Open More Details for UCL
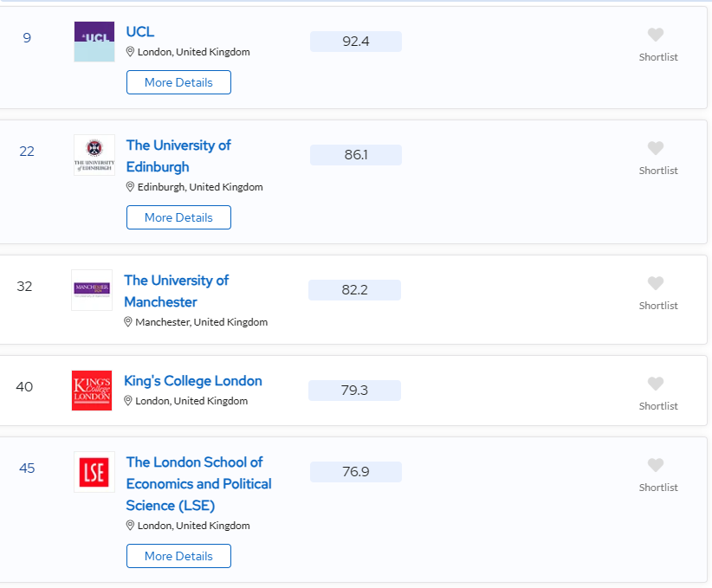 (x=178, y=82)
